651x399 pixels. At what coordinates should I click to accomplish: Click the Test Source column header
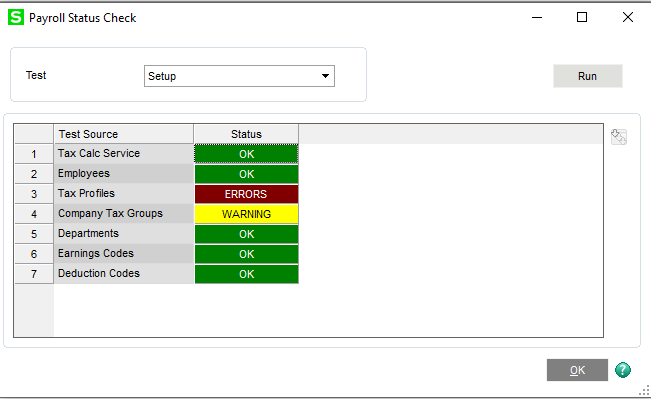point(124,134)
